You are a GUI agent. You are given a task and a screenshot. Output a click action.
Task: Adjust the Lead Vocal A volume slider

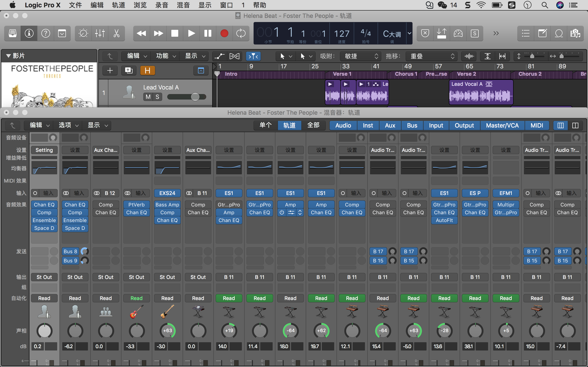pyautogui.click(x=195, y=97)
